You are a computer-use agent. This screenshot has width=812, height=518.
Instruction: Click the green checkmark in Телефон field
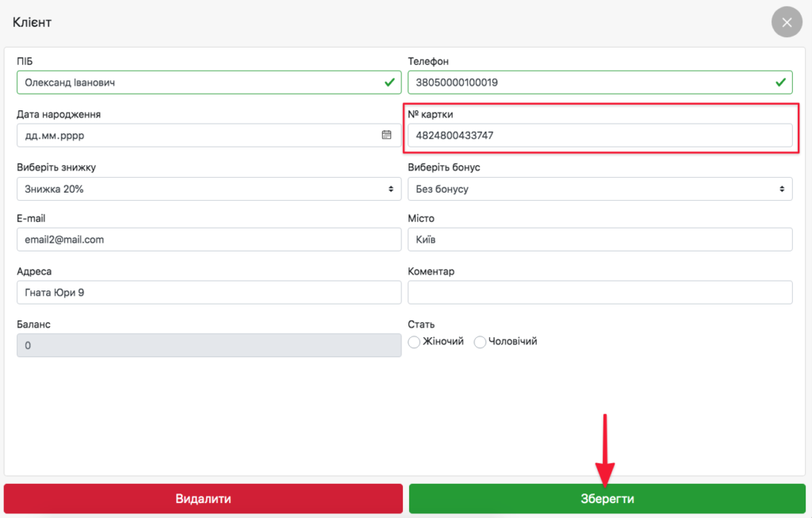click(x=780, y=82)
